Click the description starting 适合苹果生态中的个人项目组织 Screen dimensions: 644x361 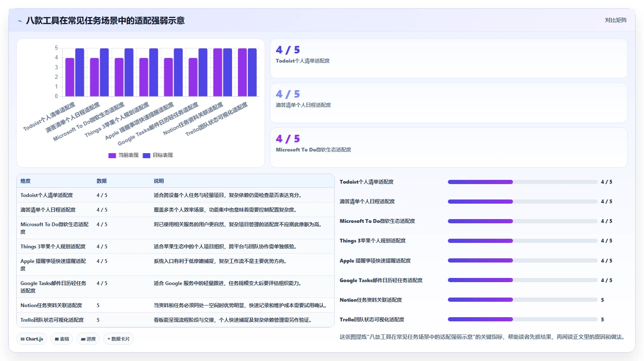[225, 247]
